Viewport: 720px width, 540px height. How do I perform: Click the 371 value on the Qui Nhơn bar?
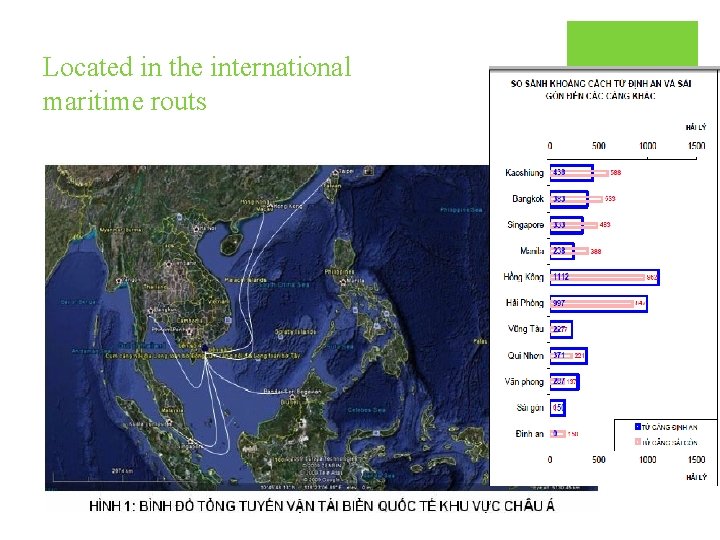[x=559, y=355]
